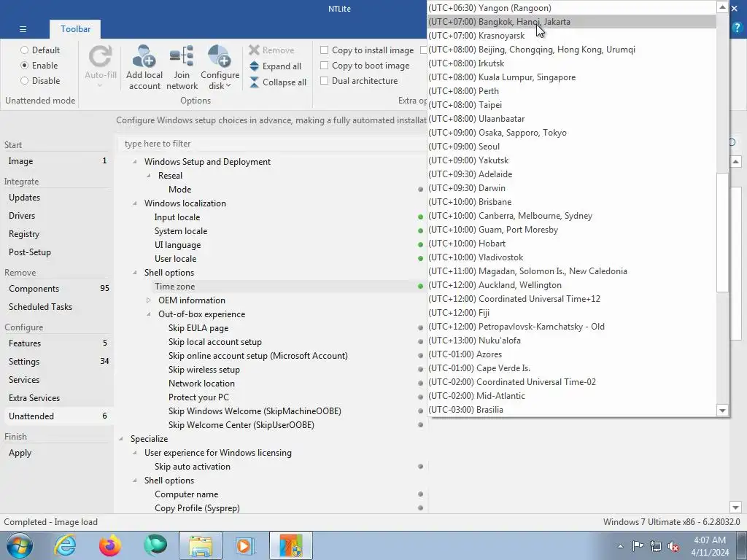The image size is (747, 560).
Task: Select the Enable unattended mode radio
Action: [24, 65]
